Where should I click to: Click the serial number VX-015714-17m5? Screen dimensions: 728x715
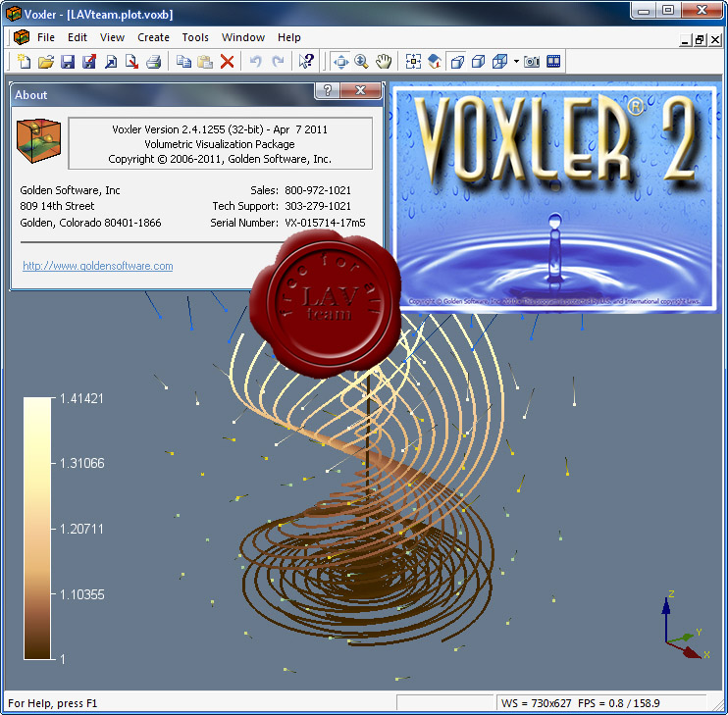[325, 223]
